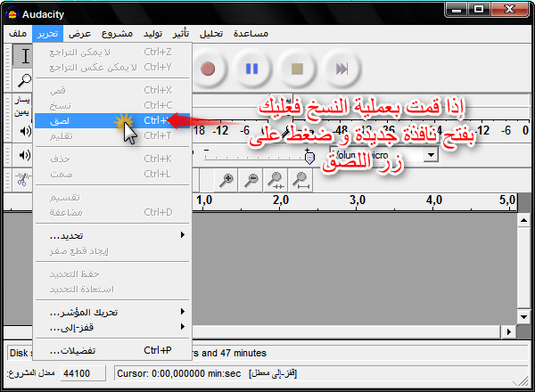The width and height of the screenshot is (535, 392).
Task: Click the Cursor position status text
Action: (207, 373)
